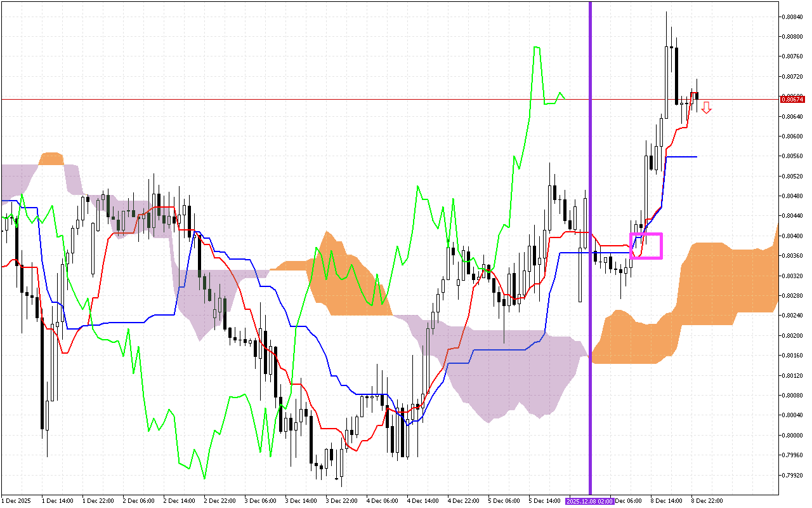The height and width of the screenshot is (508, 812).
Task: Click the purple 2025.12.08 02:00 date label
Action: tap(589, 501)
